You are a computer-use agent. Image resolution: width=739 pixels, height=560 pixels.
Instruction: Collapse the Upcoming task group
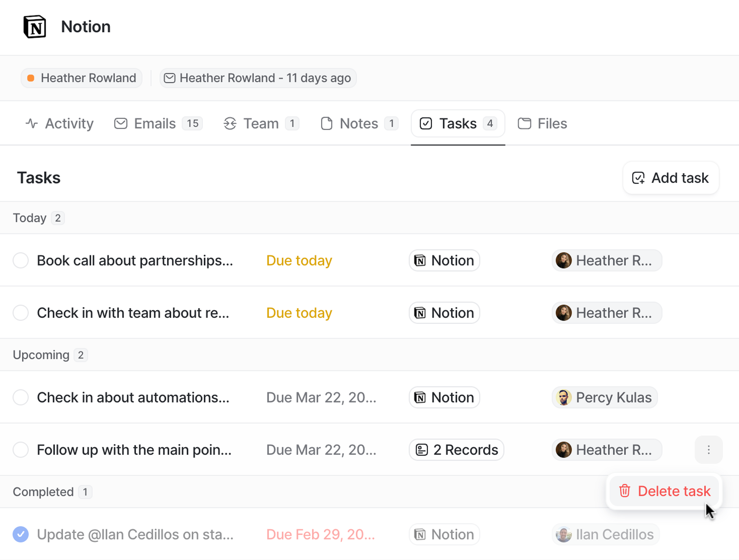click(41, 355)
